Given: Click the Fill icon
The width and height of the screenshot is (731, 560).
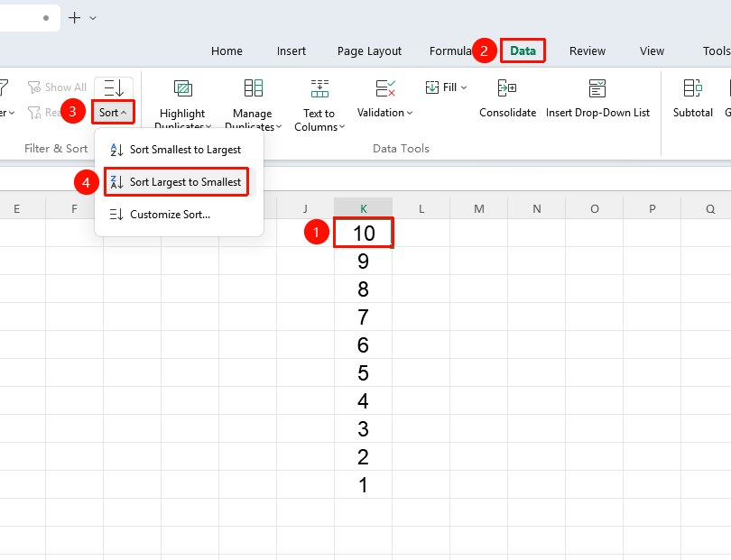Looking at the screenshot, I should coord(432,87).
